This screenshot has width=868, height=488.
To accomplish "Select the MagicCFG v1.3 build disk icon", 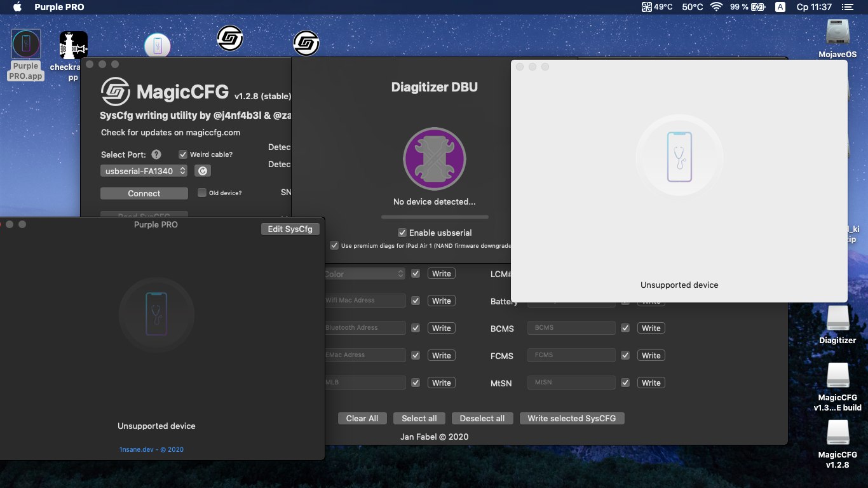I will coord(837,375).
